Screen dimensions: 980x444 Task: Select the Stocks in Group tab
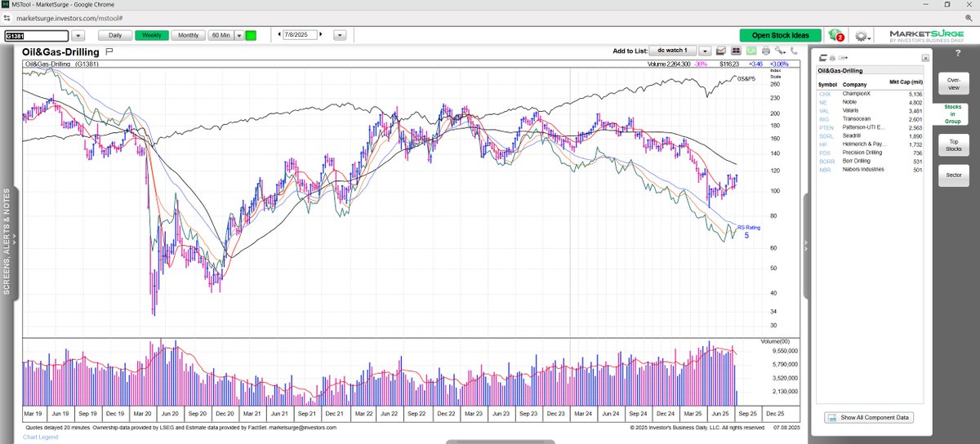coord(952,114)
